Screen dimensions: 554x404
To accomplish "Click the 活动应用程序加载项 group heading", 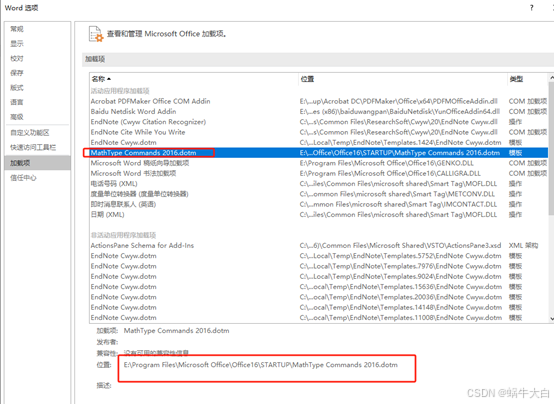I will click(120, 91).
